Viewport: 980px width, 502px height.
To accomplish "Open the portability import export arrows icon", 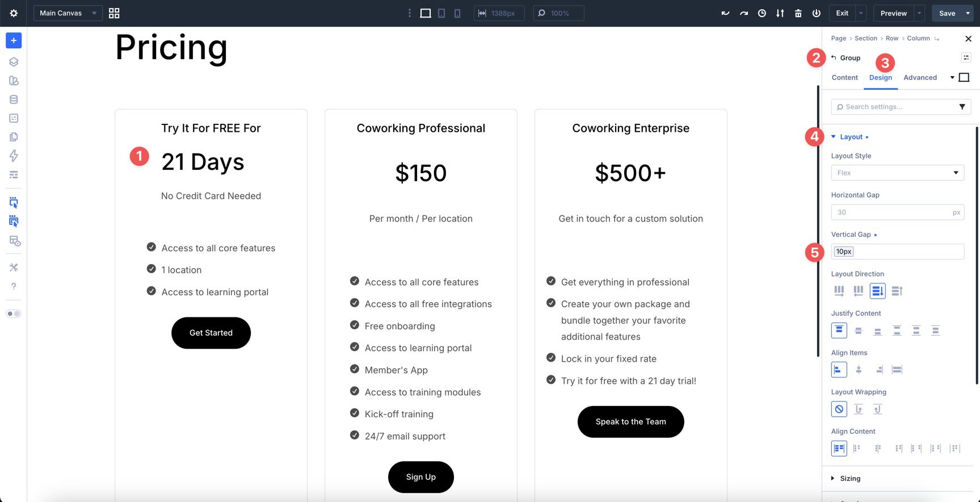I will [780, 13].
